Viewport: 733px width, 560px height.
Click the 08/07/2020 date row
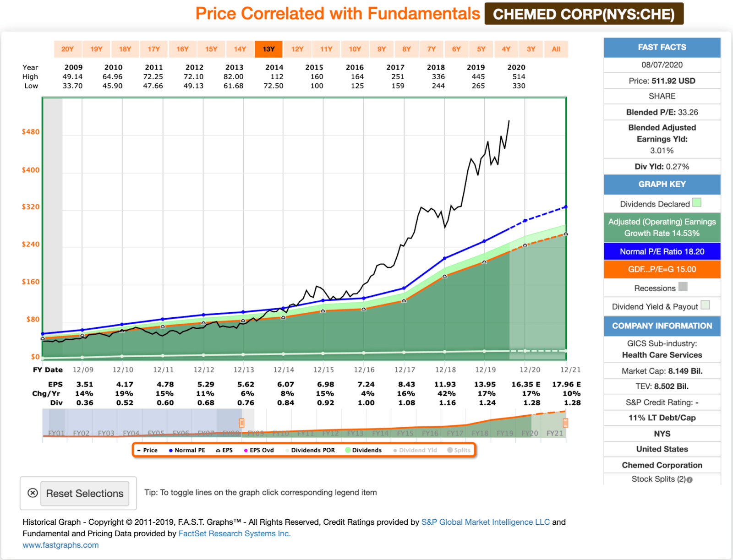click(662, 65)
